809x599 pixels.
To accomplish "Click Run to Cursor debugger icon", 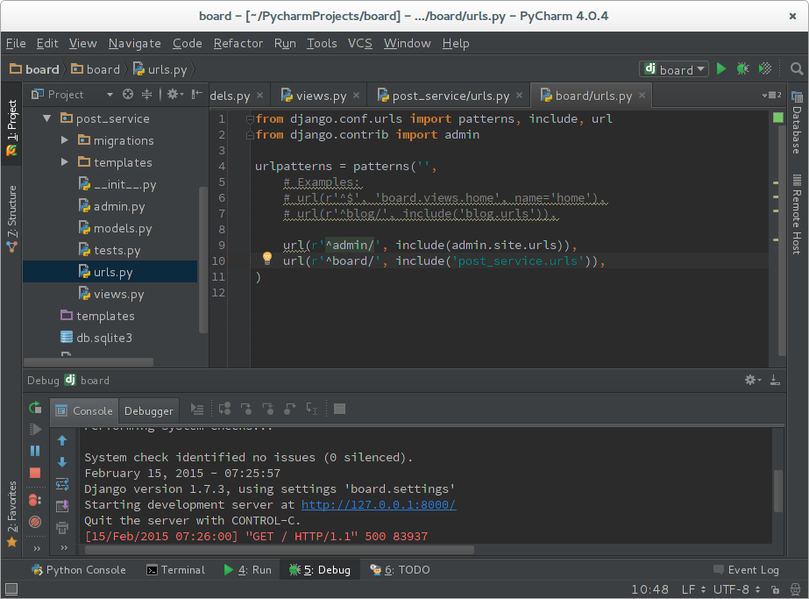I will (x=312, y=409).
